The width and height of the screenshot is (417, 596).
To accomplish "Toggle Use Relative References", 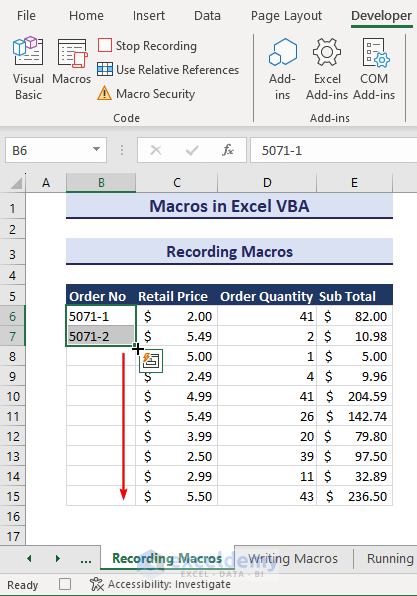I will [x=168, y=70].
